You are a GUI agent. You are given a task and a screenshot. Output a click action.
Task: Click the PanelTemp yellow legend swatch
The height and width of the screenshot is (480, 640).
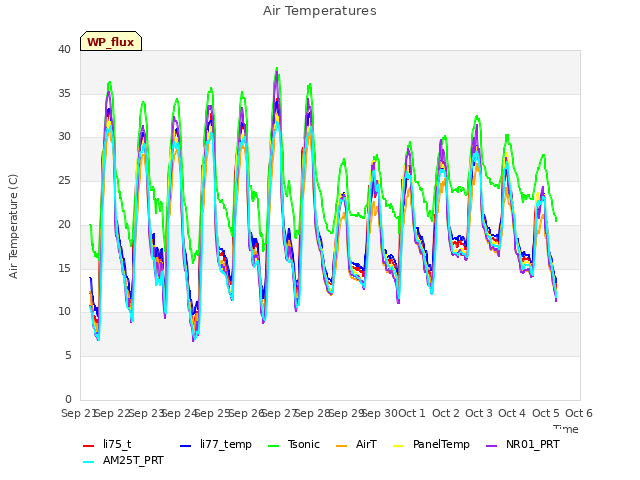coord(398,446)
